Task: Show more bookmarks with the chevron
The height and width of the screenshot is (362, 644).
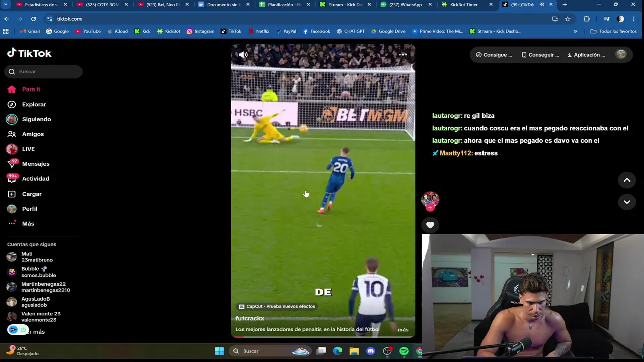Action: 575,31
